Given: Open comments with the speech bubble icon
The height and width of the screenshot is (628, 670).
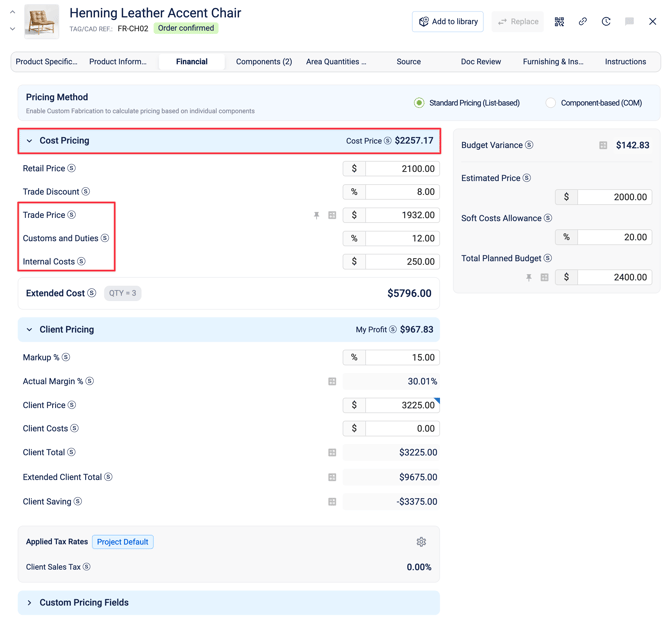Looking at the screenshot, I should [629, 21].
